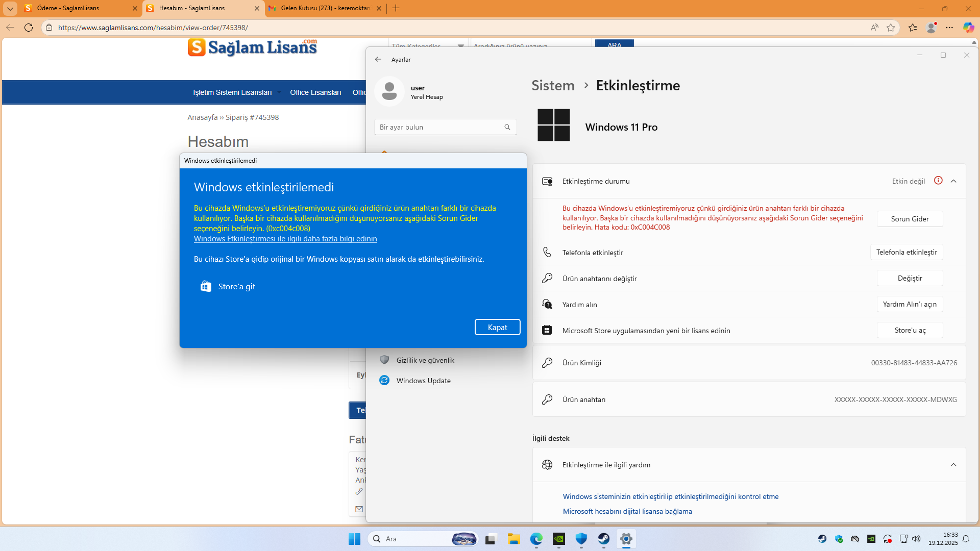Open the browser profile menu

(932, 28)
